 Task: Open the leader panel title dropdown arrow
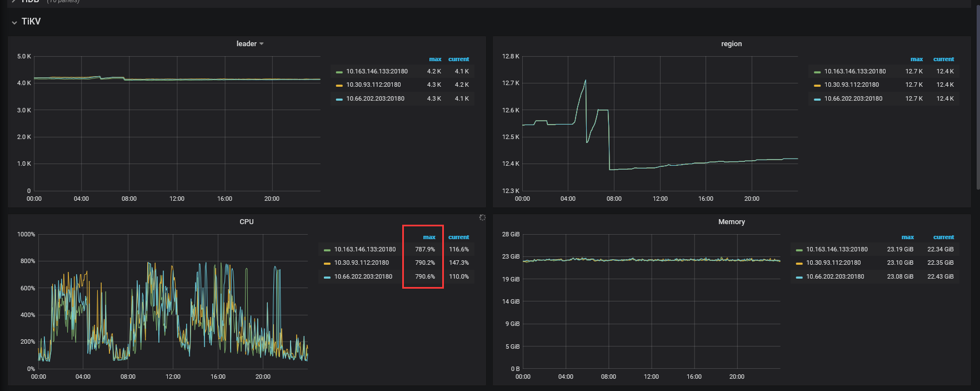coord(262,44)
